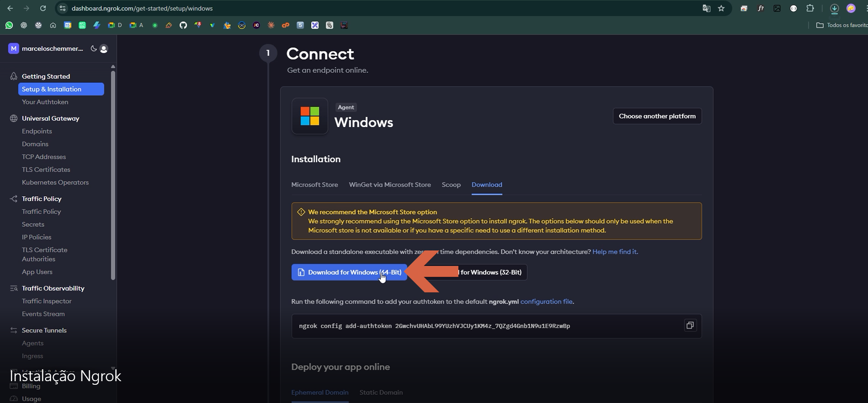Open the marceloschemmer account switcher
The width and height of the screenshot is (868, 403).
(46, 49)
